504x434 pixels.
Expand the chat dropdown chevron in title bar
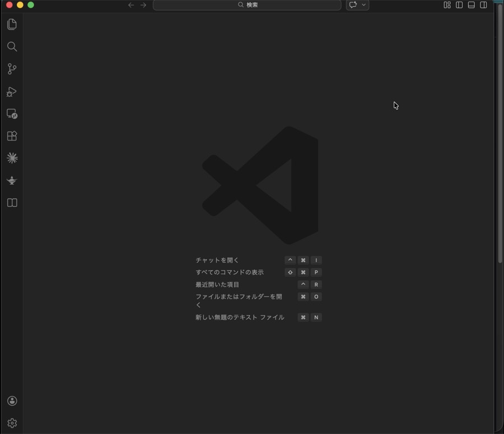click(x=364, y=5)
